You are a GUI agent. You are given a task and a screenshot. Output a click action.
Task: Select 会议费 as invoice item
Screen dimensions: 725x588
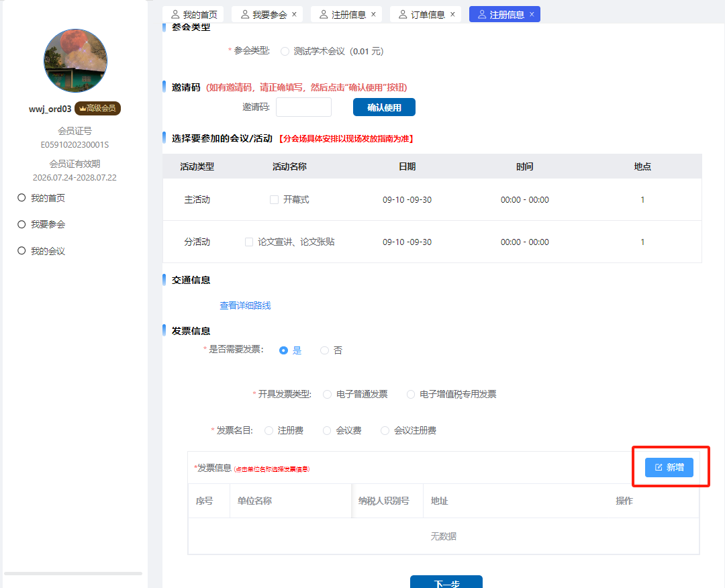pos(328,430)
